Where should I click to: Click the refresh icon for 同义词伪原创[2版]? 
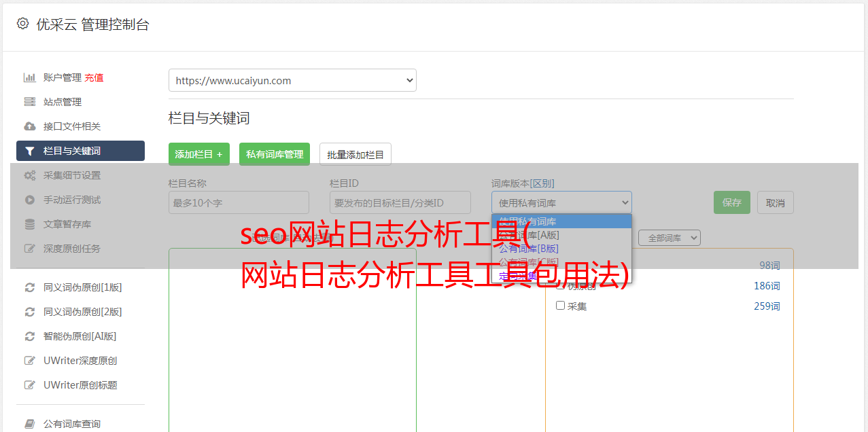30,312
